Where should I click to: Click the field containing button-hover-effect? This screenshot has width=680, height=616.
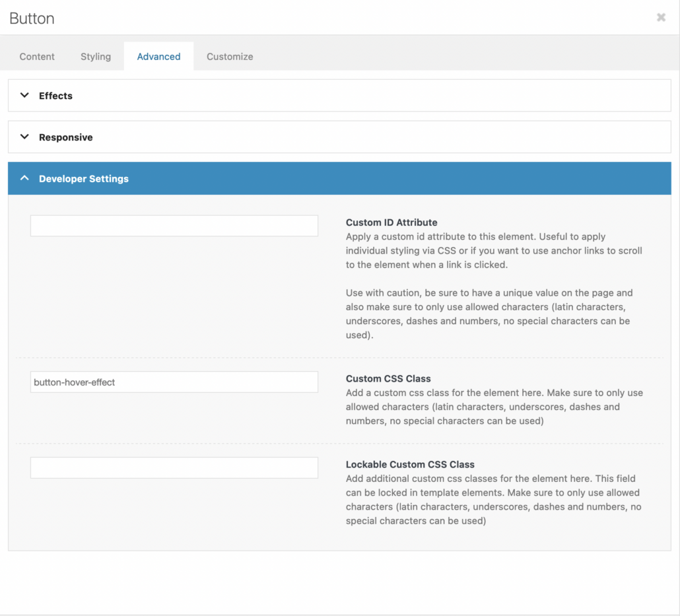(174, 382)
